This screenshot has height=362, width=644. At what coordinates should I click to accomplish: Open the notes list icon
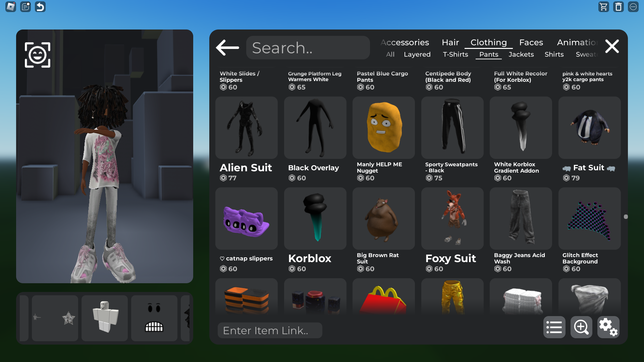coord(25,7)
